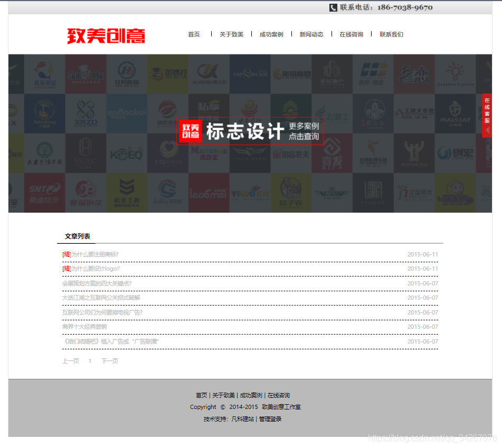Click the 致美创意 site logo

point(106,36)
